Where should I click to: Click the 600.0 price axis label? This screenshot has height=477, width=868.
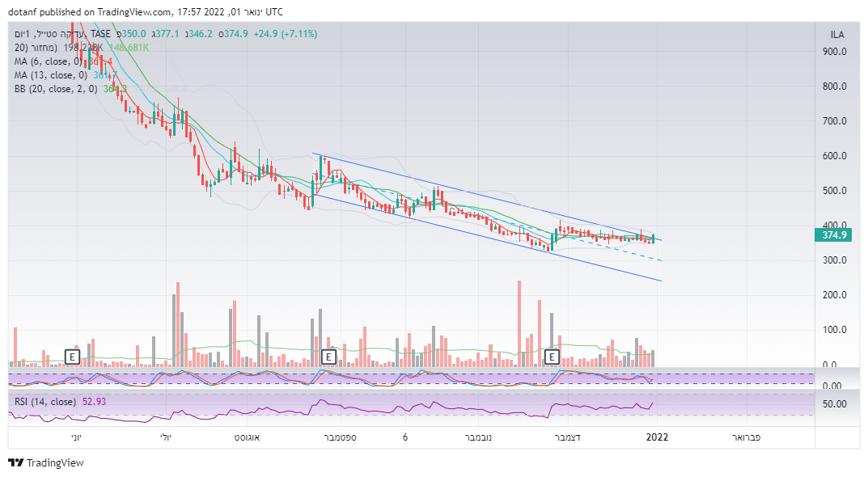(834, 155)
